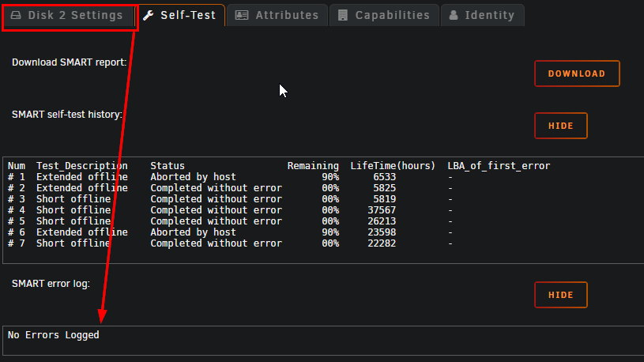644x362 pixels.
Task: Click the wrench icon on Self-Test tab
Action: 149,15
